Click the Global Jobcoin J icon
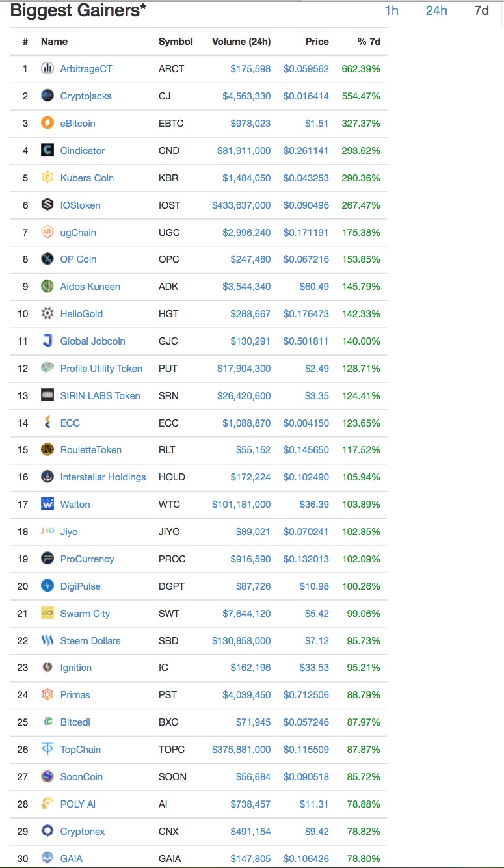 (x=47, y=341)
